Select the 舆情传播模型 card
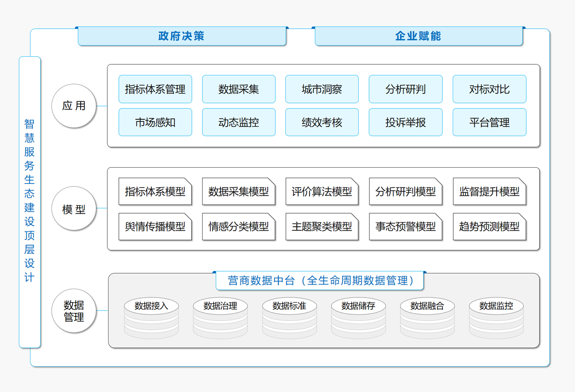 pyautogui.click(x=155, y=226)
